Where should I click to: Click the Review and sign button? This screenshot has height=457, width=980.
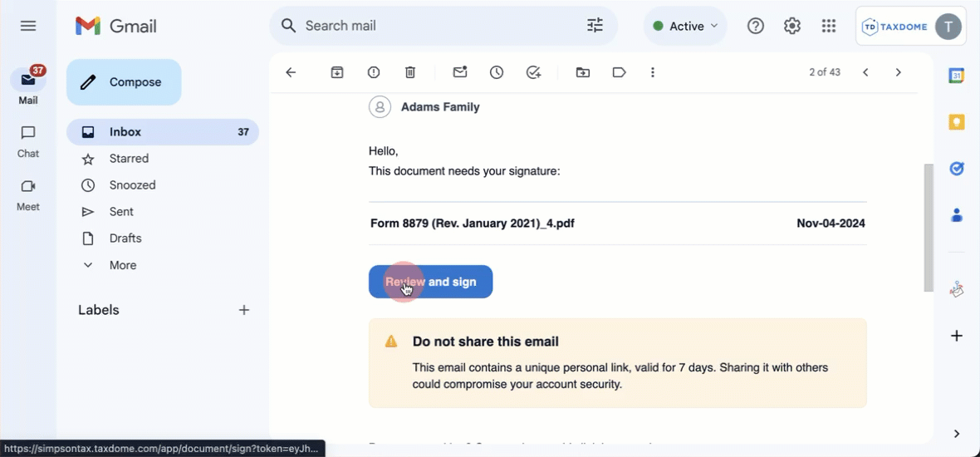pos(430,282)
